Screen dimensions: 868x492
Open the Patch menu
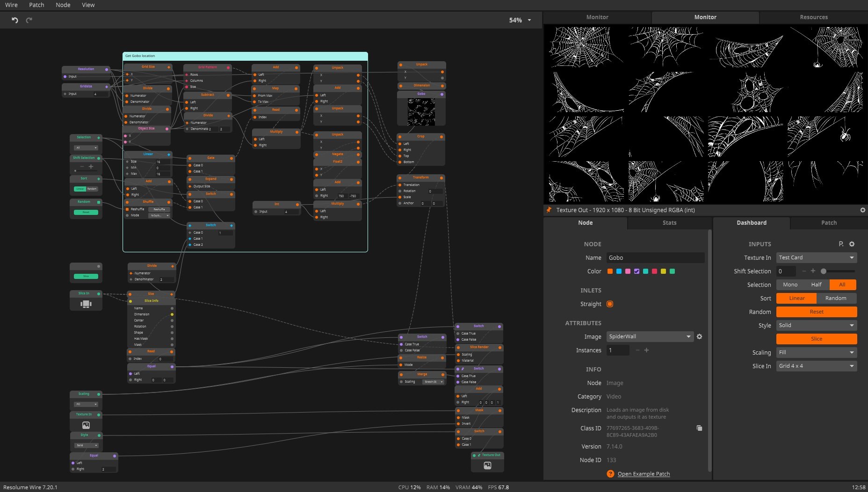[x=36, y=5]
